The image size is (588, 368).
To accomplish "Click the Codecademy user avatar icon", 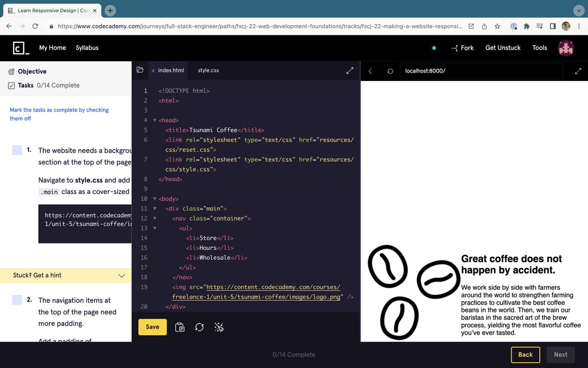I will [x=566, y=48].
